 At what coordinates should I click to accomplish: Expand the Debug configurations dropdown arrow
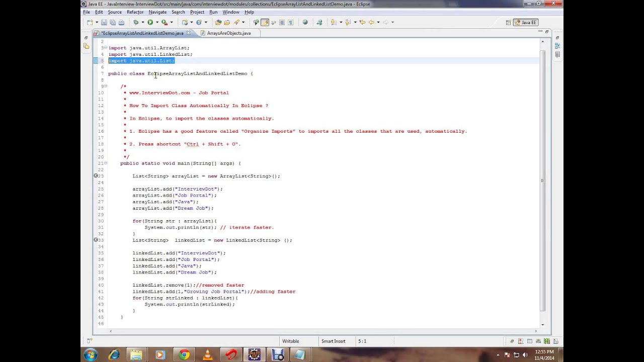tap(142, 22)
